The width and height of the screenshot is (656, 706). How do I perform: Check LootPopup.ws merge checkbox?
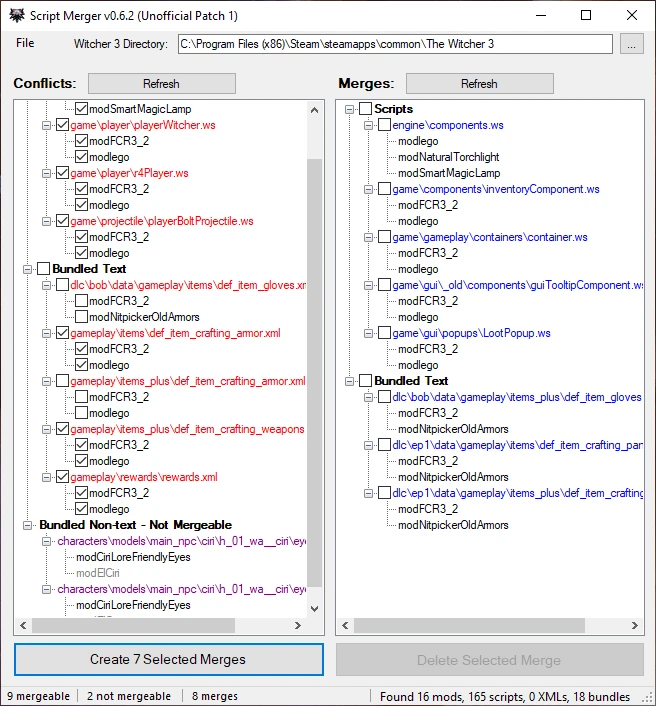click(384, 333)
